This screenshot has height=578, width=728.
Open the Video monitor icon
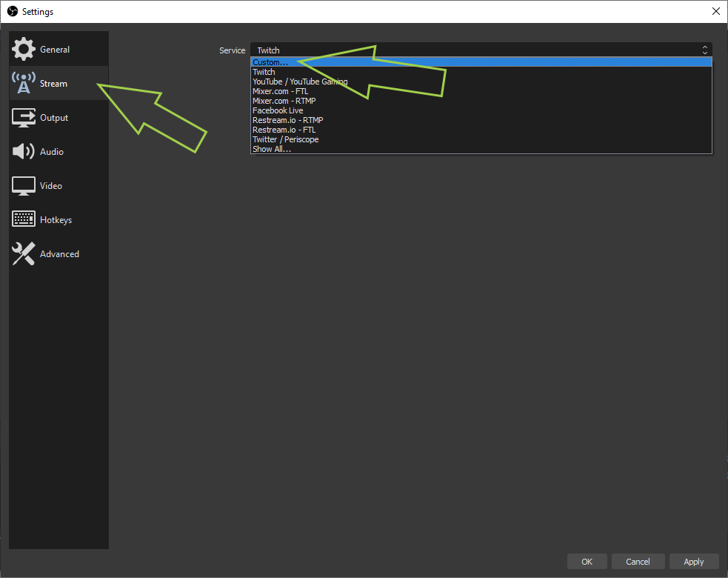24,186
